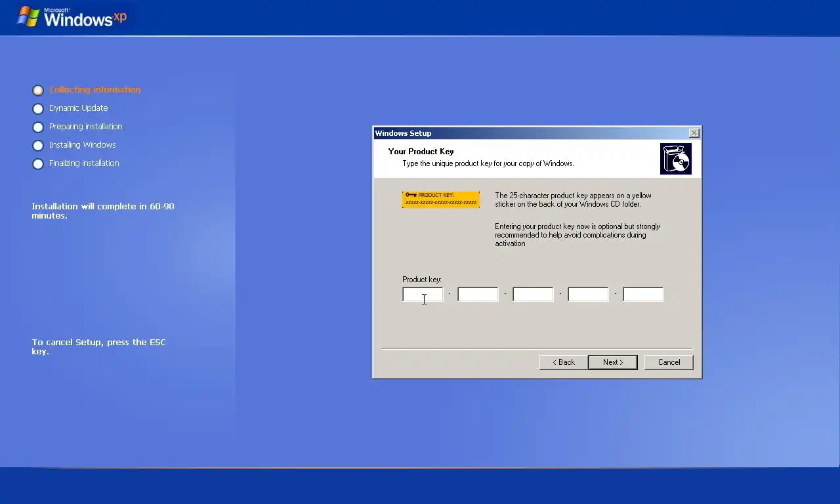Focus the first product key field
Image resolution: width=840 pixels, height=504 pixels.
coord(423,295)
